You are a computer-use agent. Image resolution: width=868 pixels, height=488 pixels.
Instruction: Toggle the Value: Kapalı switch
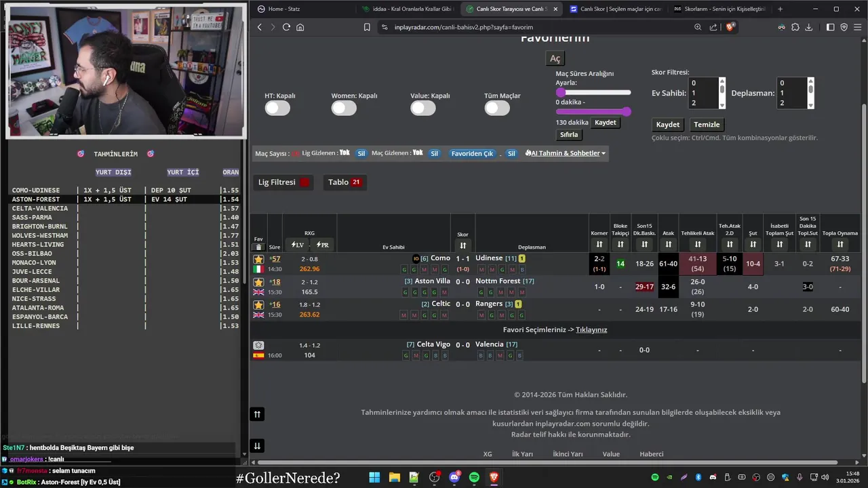point(423,108)
